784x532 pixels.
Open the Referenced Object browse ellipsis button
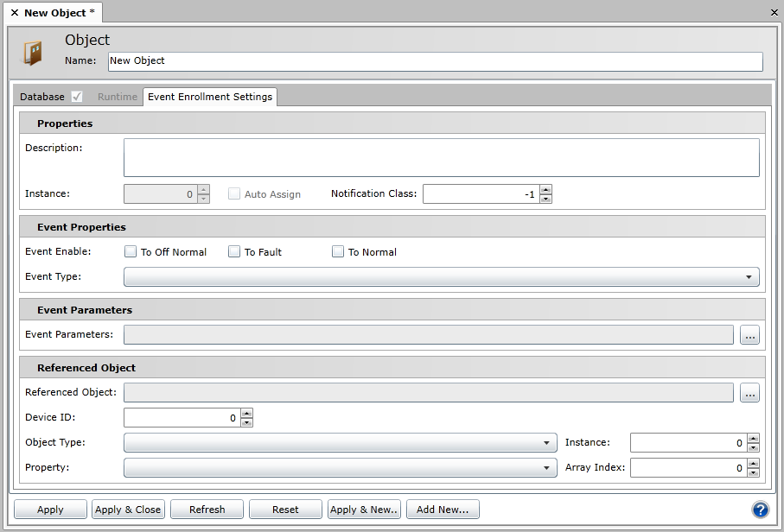pos(749,393)
